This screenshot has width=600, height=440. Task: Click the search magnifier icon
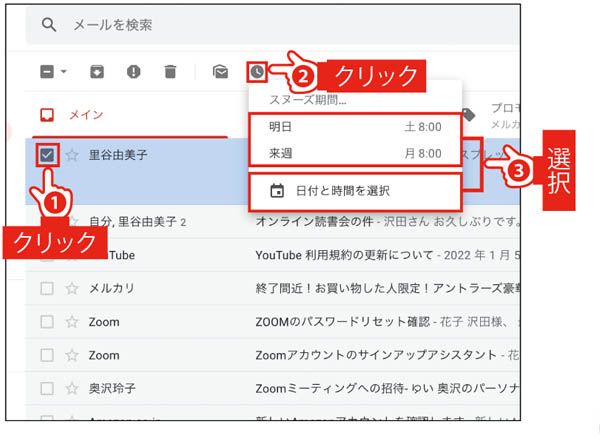pyautogui.click(x=49, y=25)
